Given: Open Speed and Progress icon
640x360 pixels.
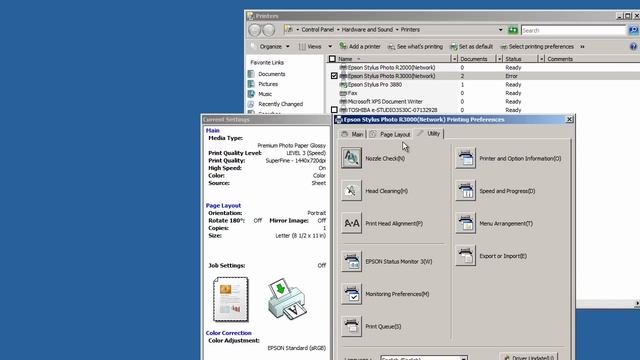Looking at the screenshot, I should (466, 191).
